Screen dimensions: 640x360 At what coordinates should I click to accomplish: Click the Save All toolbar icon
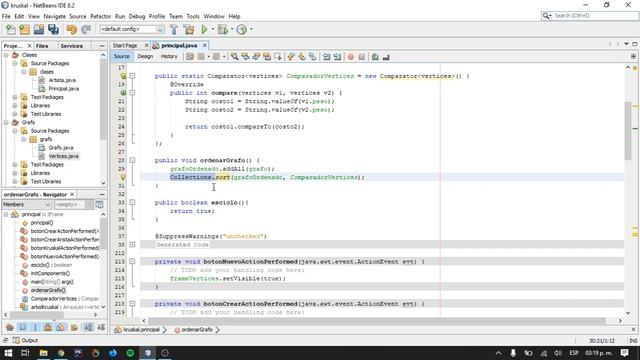[53, 29]
